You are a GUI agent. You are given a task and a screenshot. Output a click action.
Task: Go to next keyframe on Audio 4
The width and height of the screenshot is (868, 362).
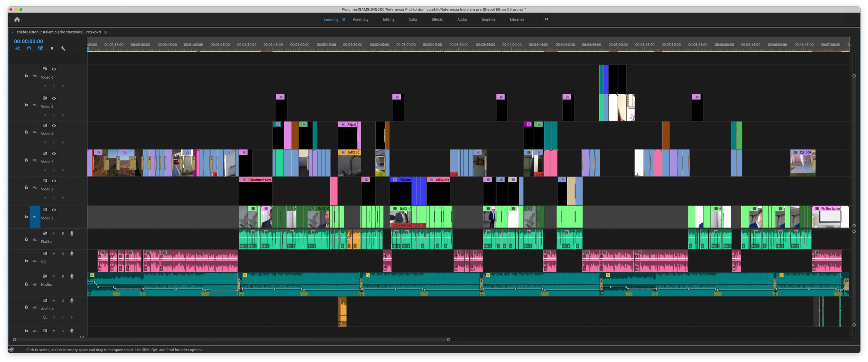72,317
